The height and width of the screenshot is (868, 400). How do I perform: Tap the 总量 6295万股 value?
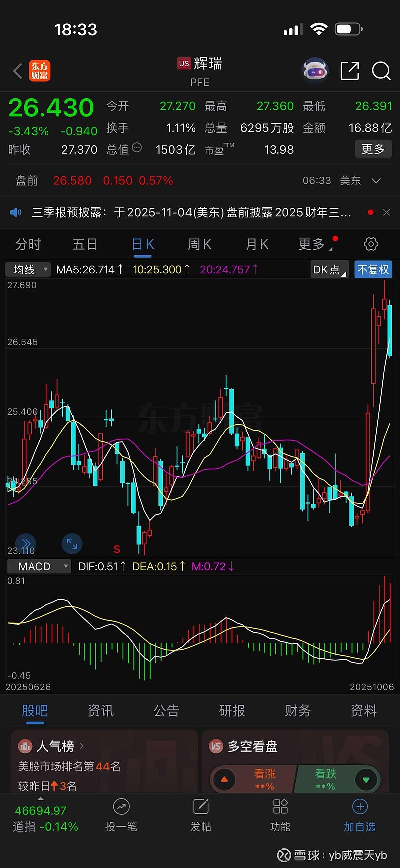pos(267,128)
